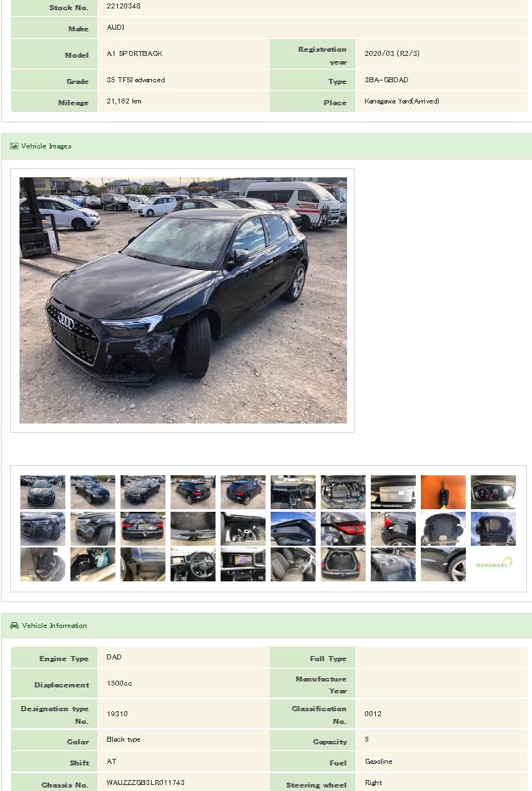
Task: Click the car icon beside Vehicle Information
Action: point(14,626)
